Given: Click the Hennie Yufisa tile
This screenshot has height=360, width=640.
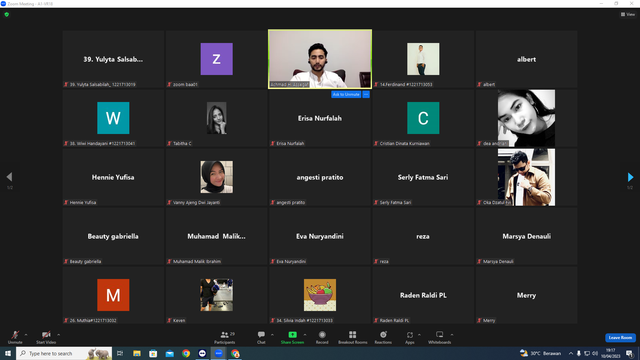Looking at the screenshot, I should click(x=113, y=177).
